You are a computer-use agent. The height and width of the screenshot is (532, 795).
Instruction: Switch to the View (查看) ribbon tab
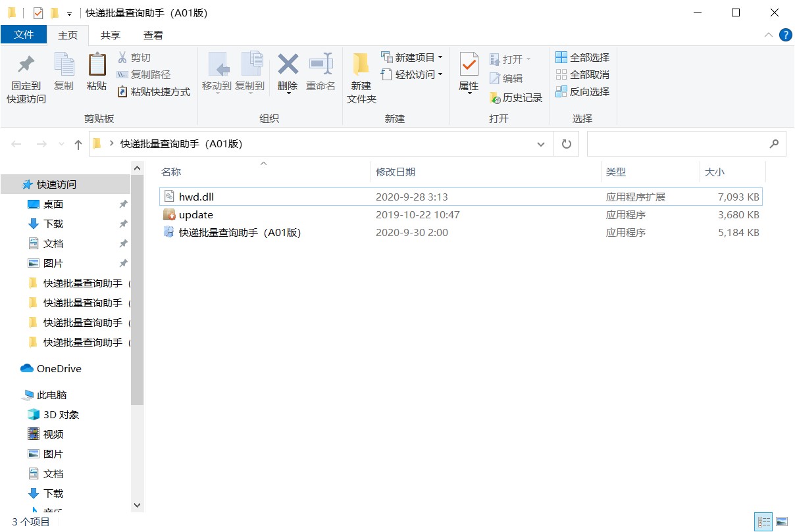click(153, 36)
